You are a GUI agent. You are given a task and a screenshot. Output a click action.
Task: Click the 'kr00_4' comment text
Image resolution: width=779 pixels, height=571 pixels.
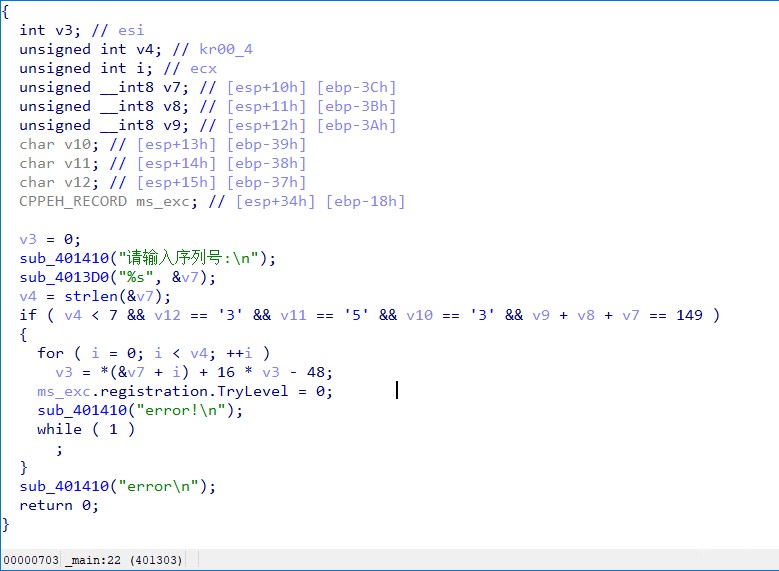pos(226,49)
